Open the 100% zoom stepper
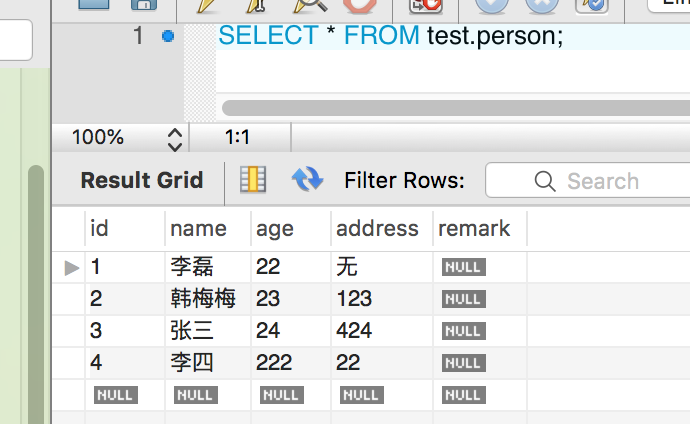Viewport: 690px width, 424px height. click(x=175, y=140)
